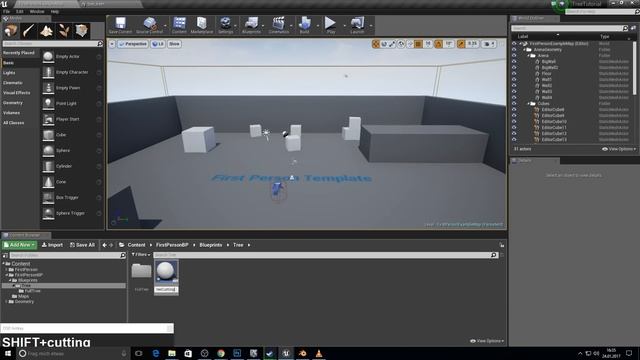The width and height of the screenshot is (640, 360).
Task: Open the Settings toolbar icon
Action: 225,23
